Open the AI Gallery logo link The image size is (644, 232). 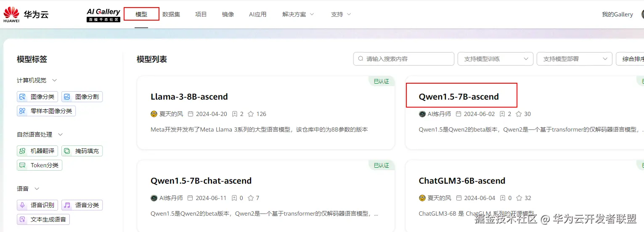103,15
